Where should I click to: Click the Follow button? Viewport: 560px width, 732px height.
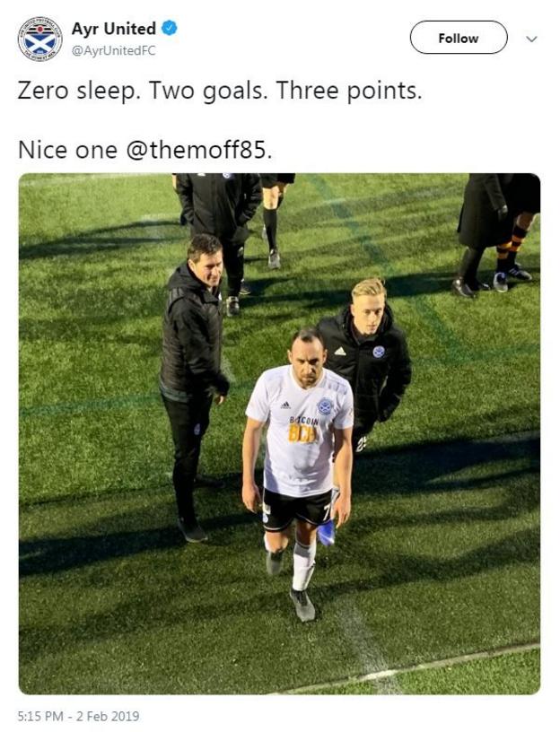pyautogui.click(x=459, y=38)
